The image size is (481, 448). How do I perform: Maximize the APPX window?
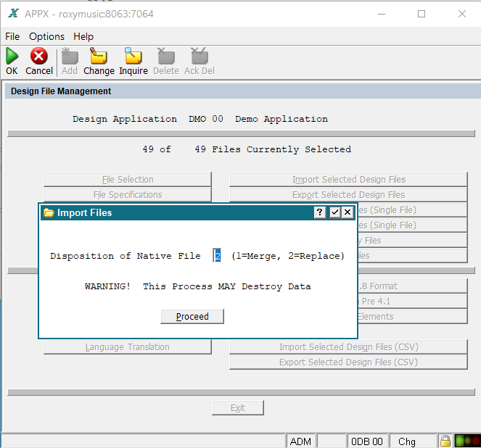tap(422, 14)
